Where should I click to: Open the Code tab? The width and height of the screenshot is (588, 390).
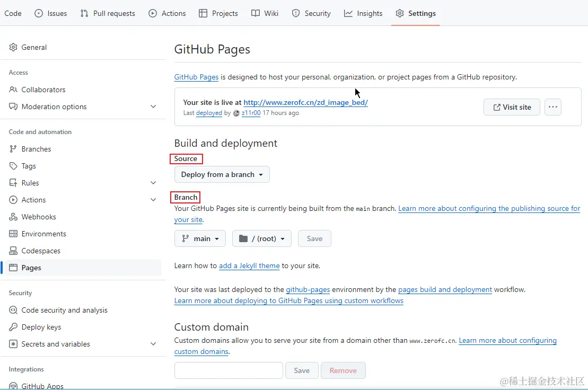(x=13, y=13)
